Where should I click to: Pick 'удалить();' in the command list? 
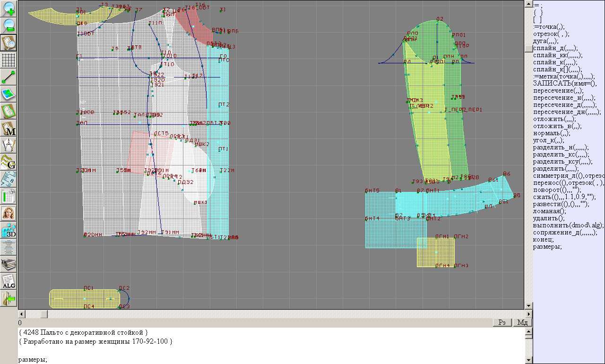click(549, 218)
